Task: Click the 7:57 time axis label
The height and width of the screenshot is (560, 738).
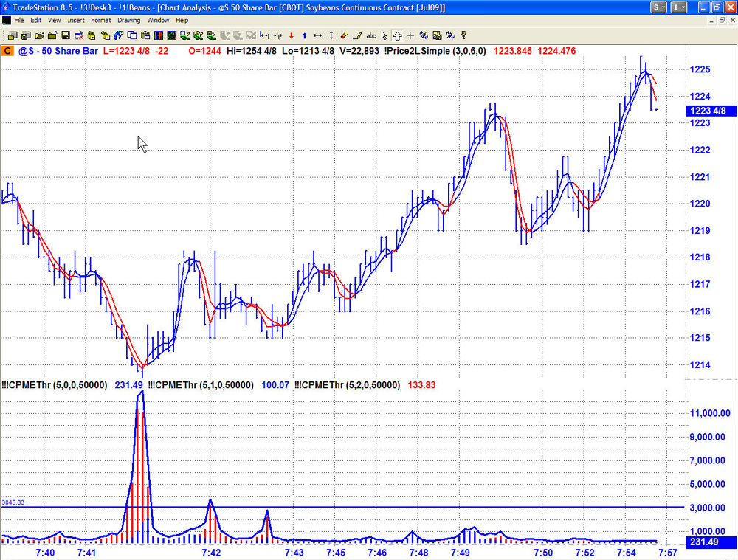Action: click(668, 553)
